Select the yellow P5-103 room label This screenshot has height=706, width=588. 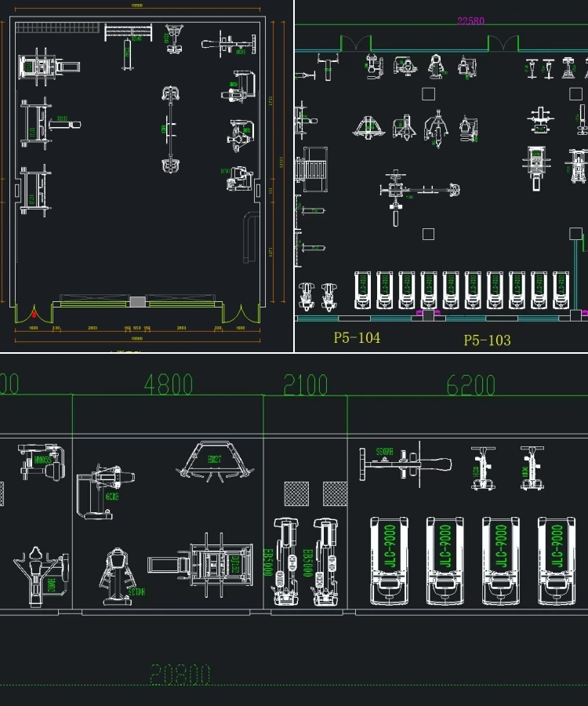point(487,340)
